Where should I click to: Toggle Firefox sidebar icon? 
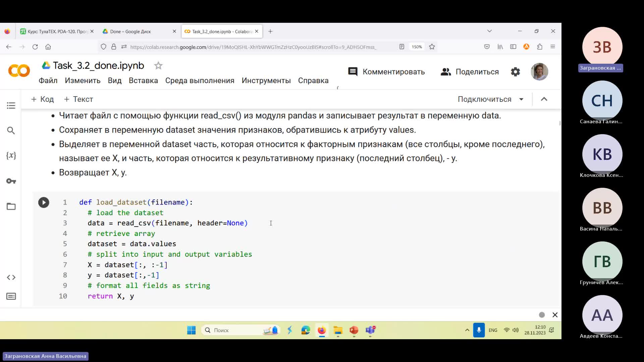(x=513, y=47)
